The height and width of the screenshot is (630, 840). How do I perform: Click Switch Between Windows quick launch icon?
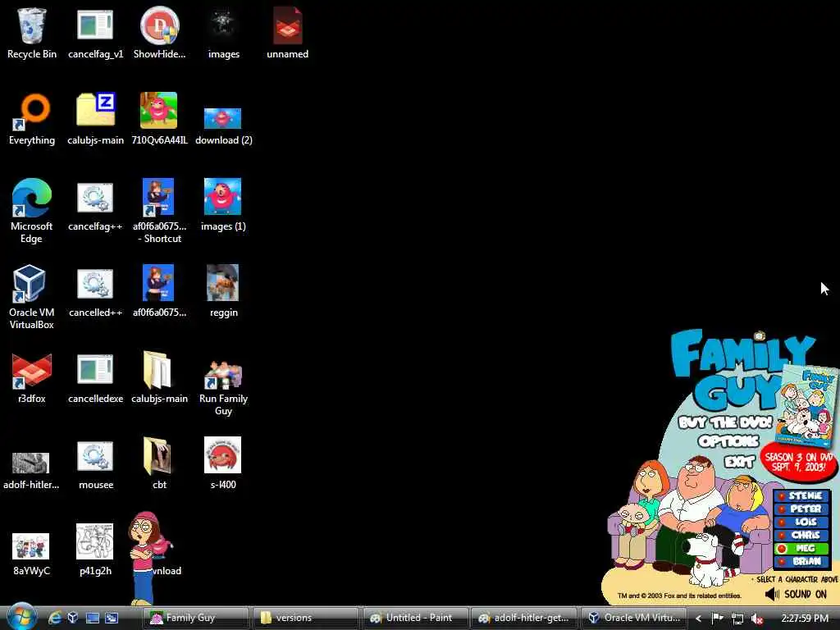coord(112,618)
